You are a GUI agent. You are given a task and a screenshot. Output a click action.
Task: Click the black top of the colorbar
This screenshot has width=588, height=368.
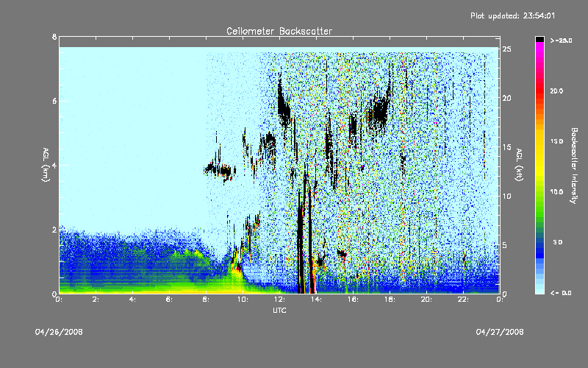539,39
